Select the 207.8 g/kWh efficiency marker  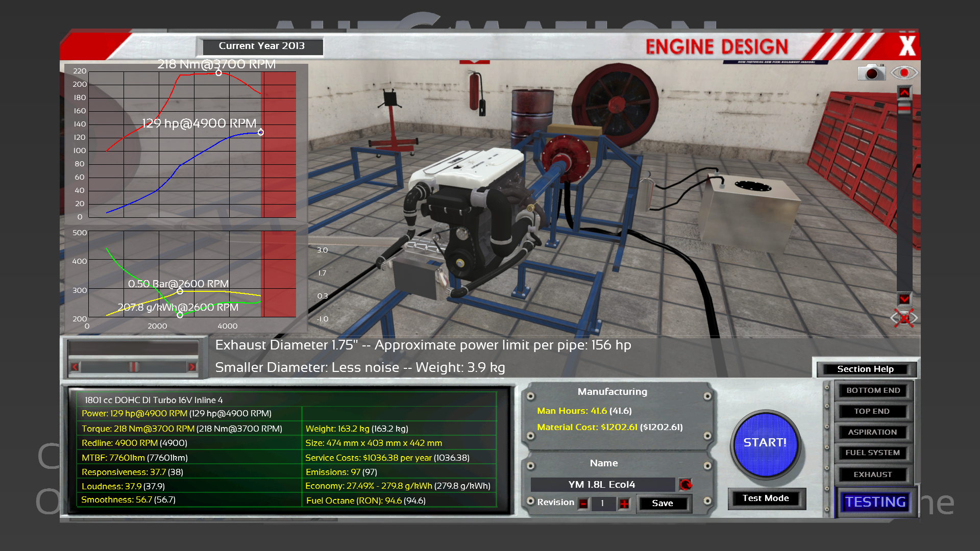(180, 315)
